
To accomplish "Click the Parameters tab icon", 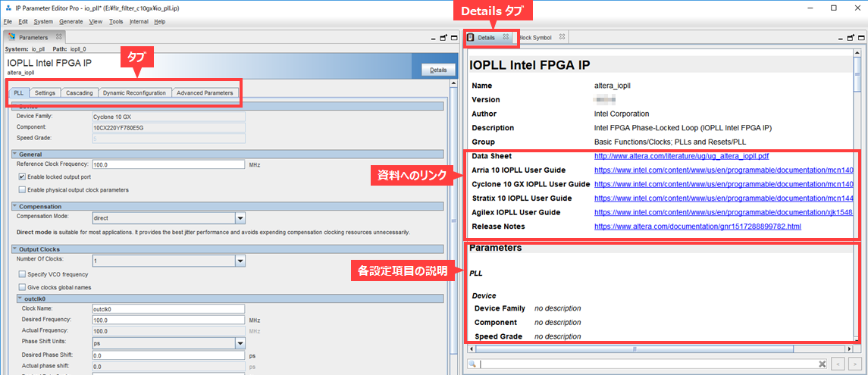I will (11, 38).
